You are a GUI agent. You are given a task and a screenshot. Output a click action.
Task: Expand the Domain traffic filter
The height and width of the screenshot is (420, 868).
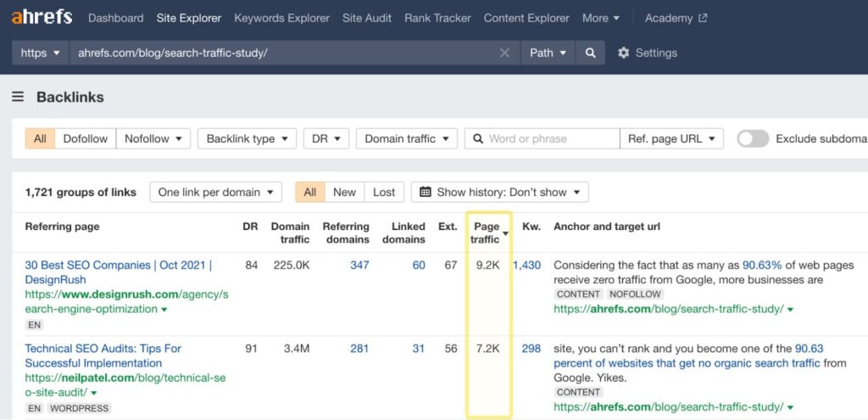pyautogui.click(x=406, y=138)
